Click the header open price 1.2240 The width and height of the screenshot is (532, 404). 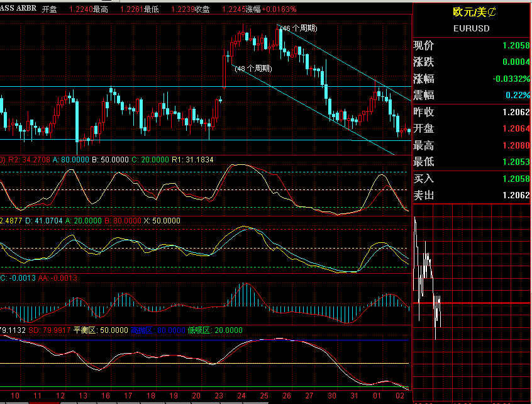pyautogui.click(x=81, y=9)
